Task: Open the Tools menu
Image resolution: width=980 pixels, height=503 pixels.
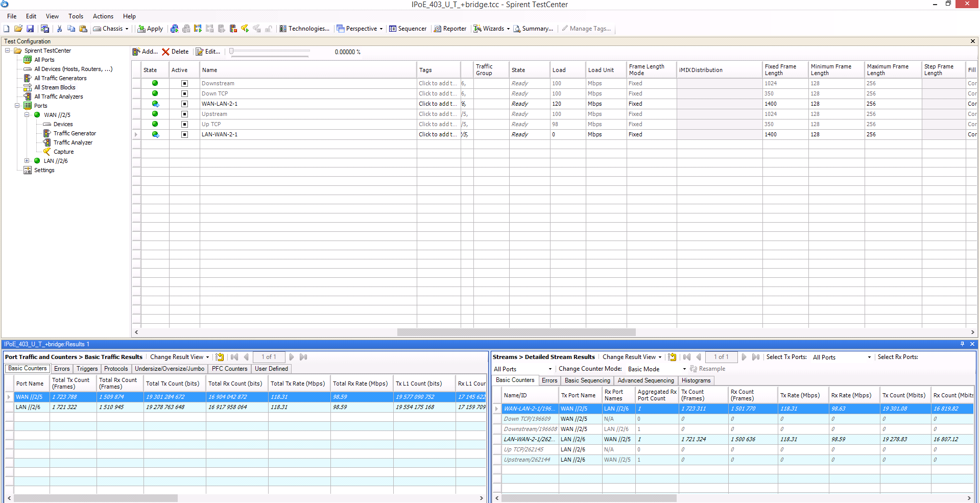Action: tap(76, 16)
